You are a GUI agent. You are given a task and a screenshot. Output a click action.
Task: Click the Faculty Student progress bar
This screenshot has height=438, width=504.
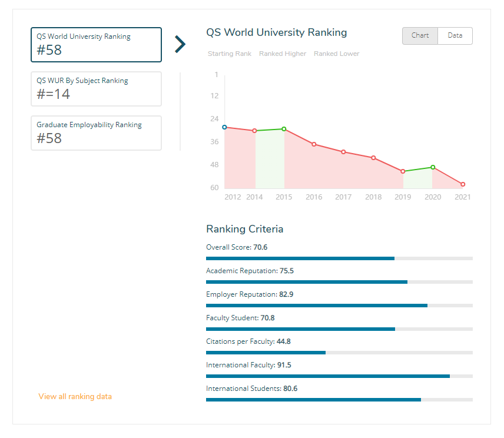[x=339, y=329]
